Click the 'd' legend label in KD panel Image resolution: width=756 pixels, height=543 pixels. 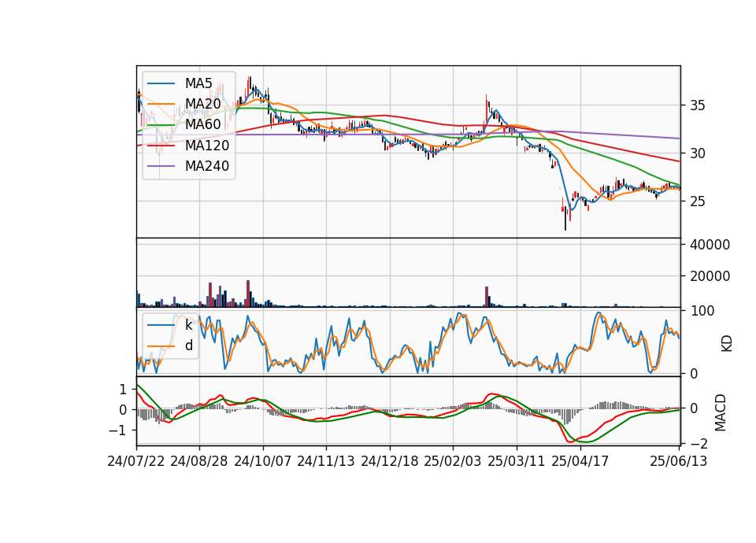point(189,345)
